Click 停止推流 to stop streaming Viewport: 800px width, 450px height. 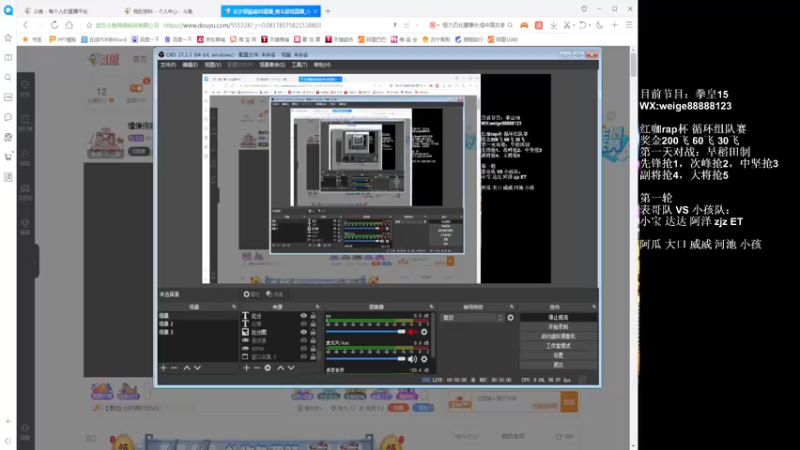(x=558, y=317)
